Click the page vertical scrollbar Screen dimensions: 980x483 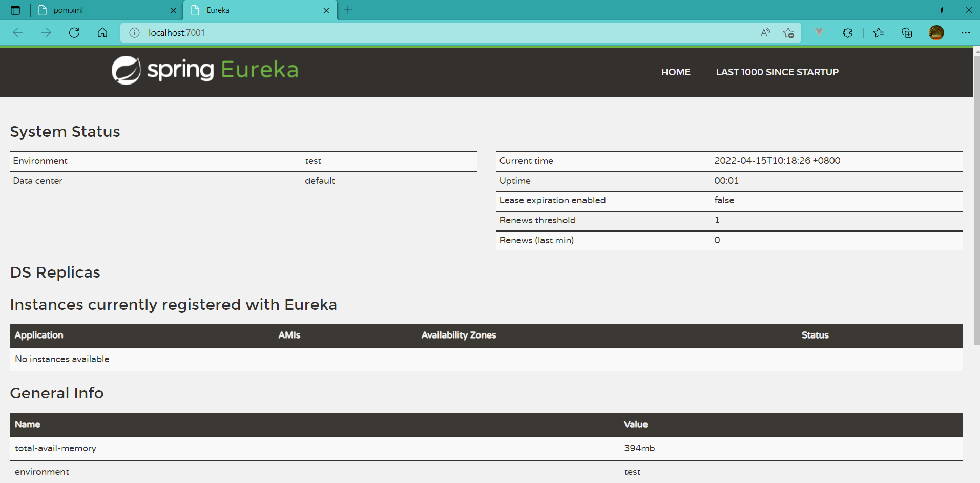click(x=976, y=200)
